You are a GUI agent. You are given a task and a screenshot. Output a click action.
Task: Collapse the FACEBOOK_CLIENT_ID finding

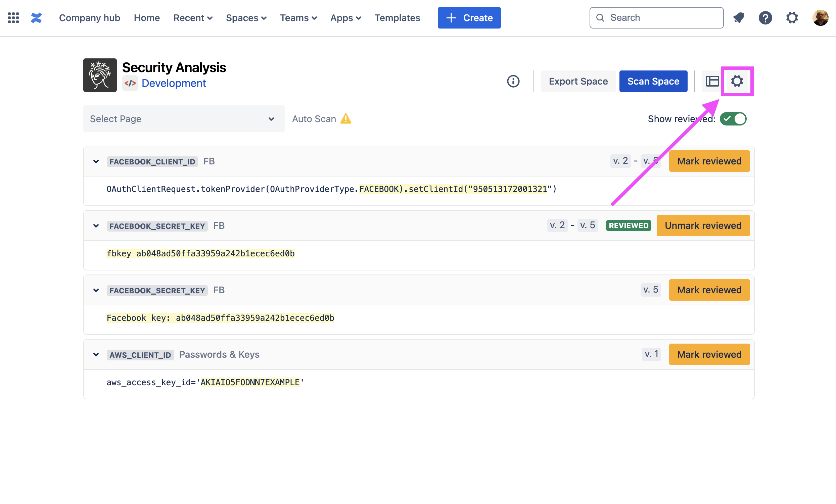96,161
